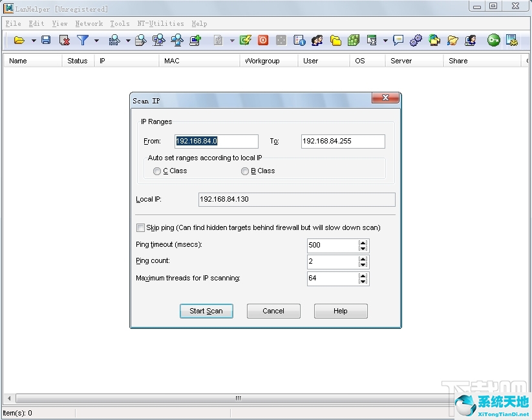532x420 pixels.
Task: Click the speech bubble message icon
Action: tap(398, 40)
